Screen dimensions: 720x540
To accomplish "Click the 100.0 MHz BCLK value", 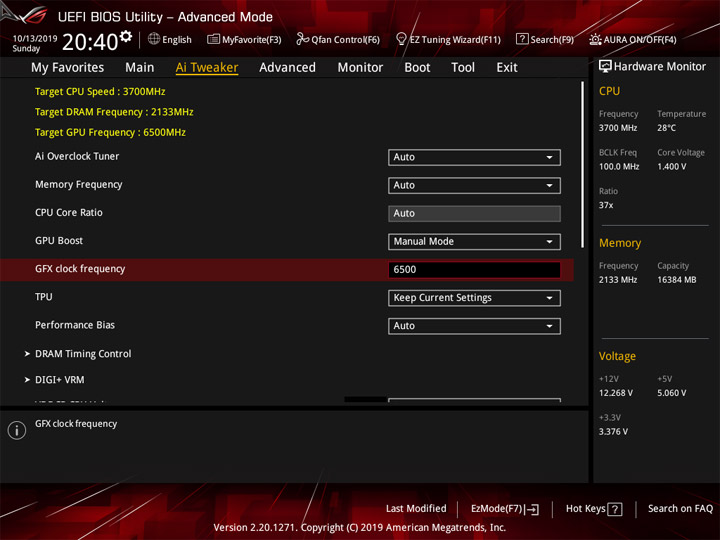I will [x=619, y=166].
